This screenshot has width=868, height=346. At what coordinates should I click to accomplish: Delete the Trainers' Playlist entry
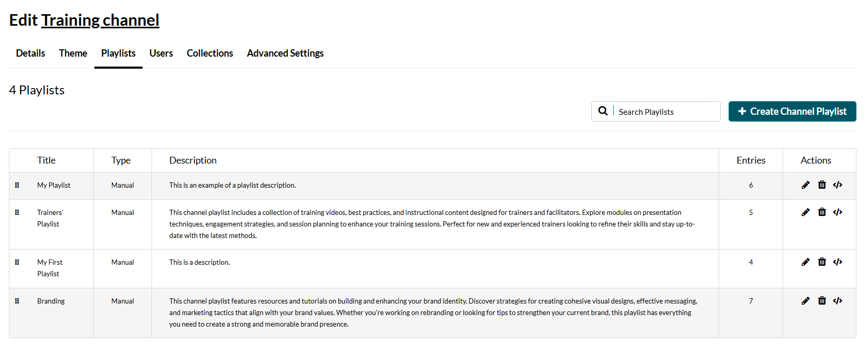tap(822, 212)
